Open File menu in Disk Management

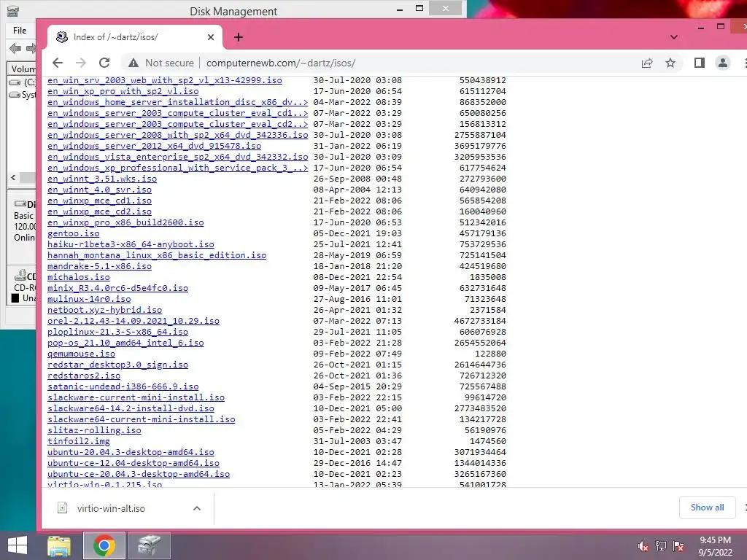(x=20, y=31)
